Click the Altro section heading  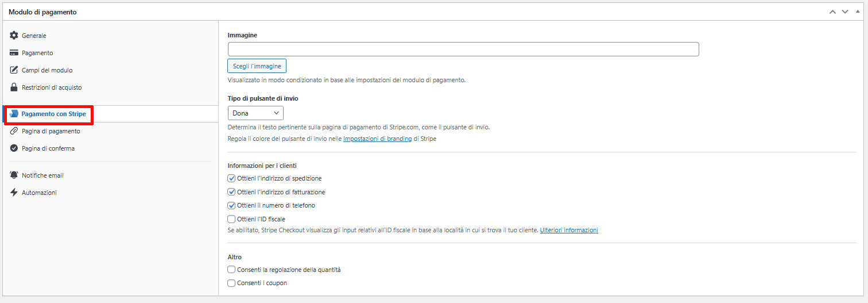point(235,257)
